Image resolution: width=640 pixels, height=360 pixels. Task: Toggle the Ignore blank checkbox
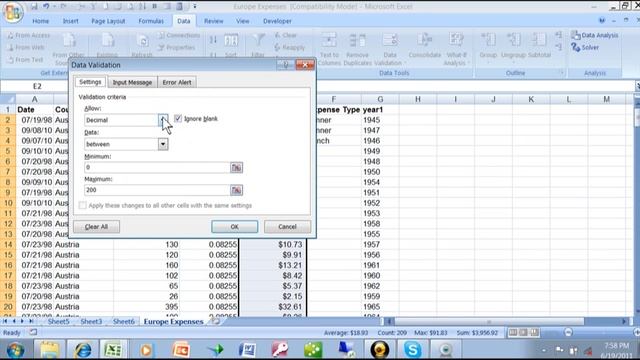[178, 118]
